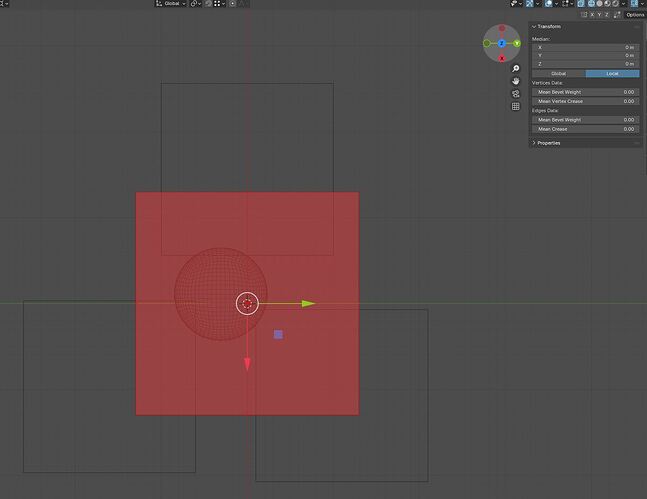The width and height of the screenshot is (647, 499).
Task: Click the Move view hand icon
Action: (516, 81)
